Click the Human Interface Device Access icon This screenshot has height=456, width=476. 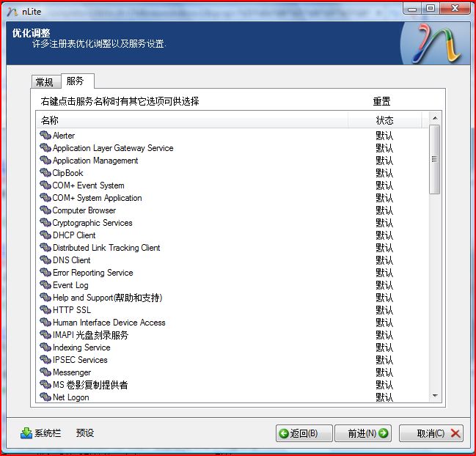point(45,322)
